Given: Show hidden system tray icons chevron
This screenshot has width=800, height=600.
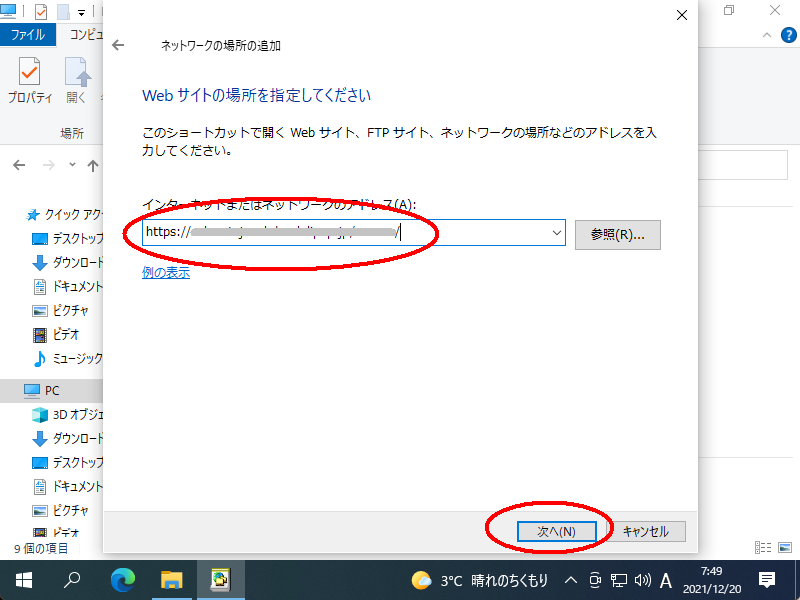Looking at the screenshot, I should 571,580.
